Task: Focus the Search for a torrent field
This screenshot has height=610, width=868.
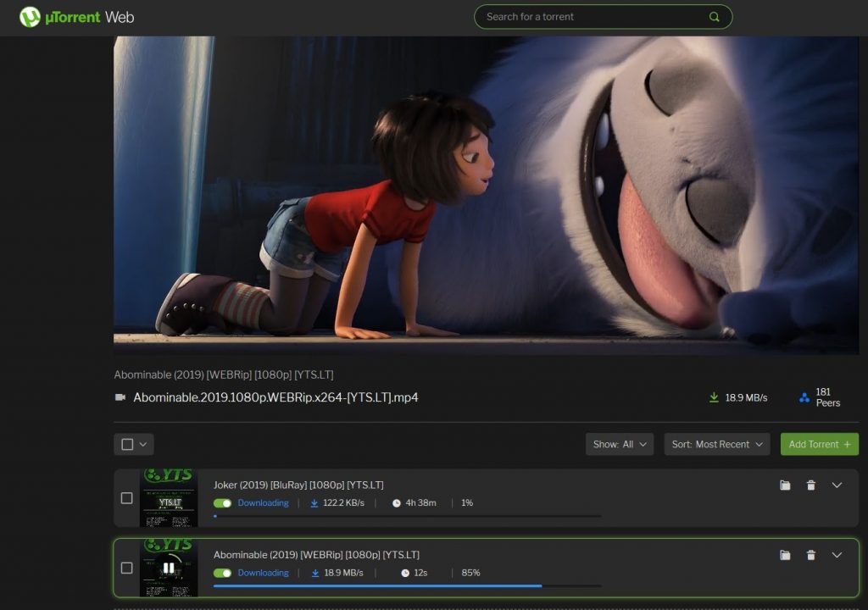Action: pyautogui.click(x=603, y=17)
